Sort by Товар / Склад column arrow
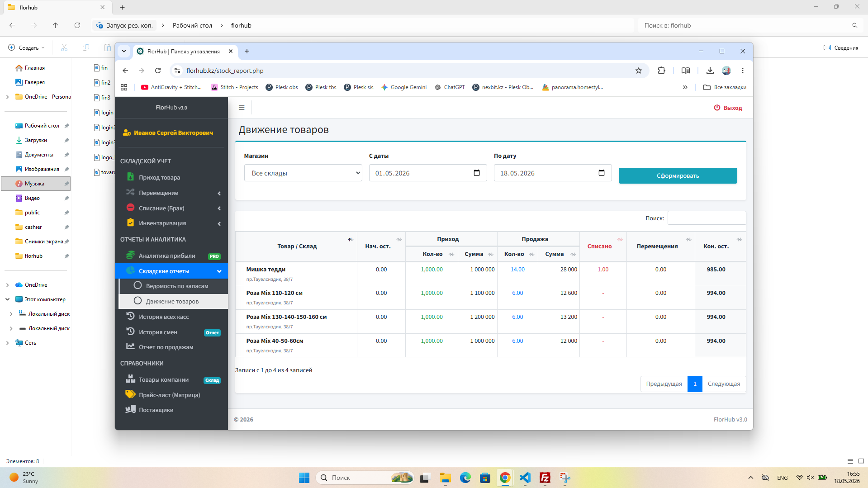Viewport: 868px width, 488px height. (x=350, y=239)
